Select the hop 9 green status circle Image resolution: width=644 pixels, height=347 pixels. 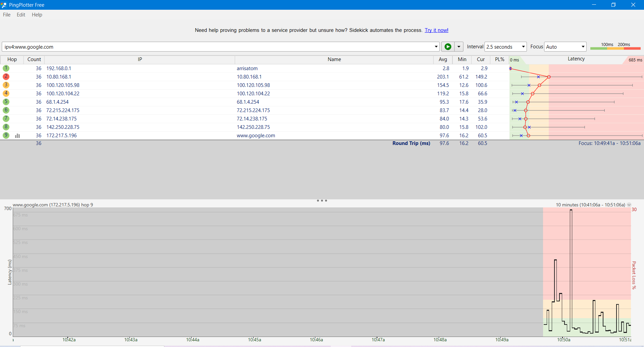tap(6, 135)
